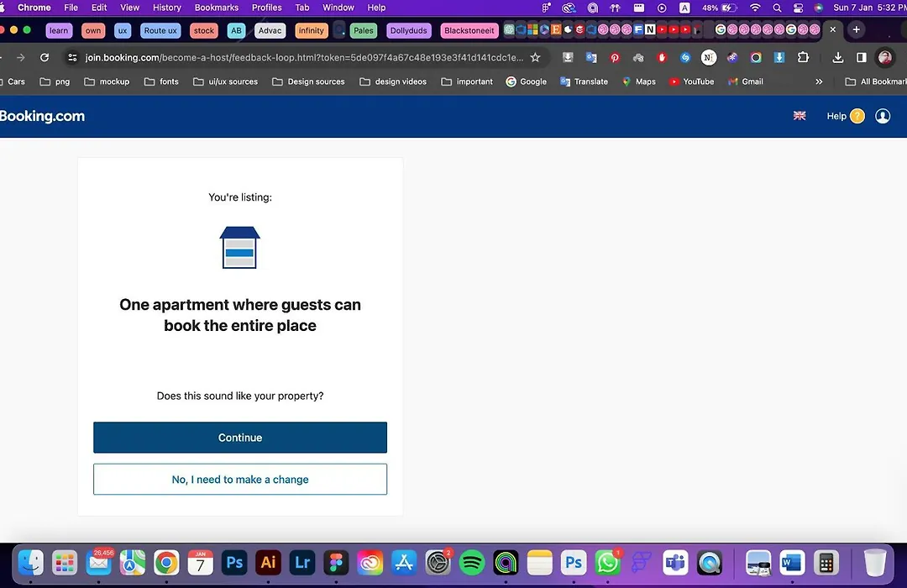View site information icon in address bar

(72, 57)
